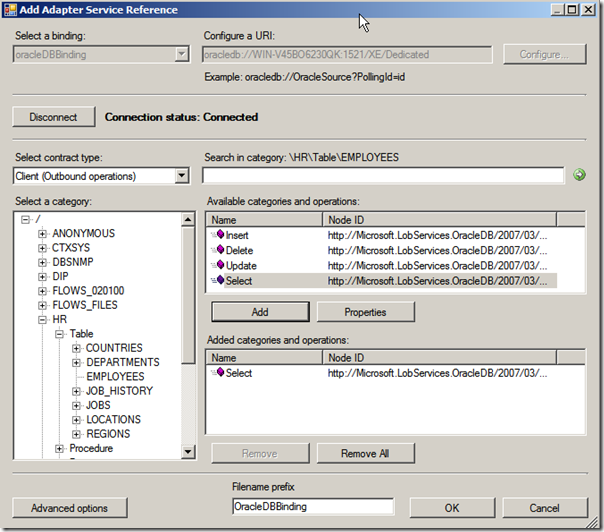Click Remove All button

365,454
